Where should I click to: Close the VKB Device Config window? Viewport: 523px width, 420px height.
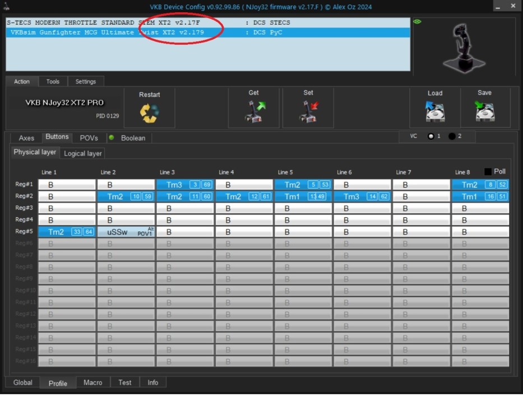click(513, 6)
